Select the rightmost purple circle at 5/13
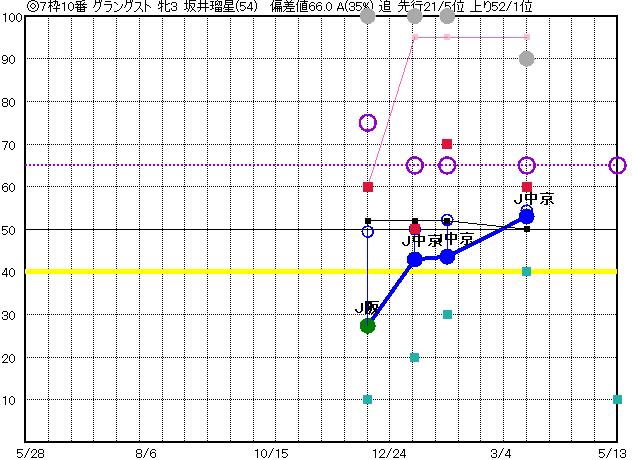 coord(618,165)
